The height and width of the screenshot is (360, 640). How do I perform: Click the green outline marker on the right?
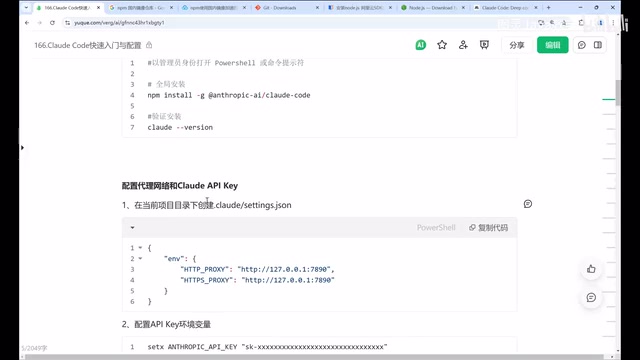[609, 99]
